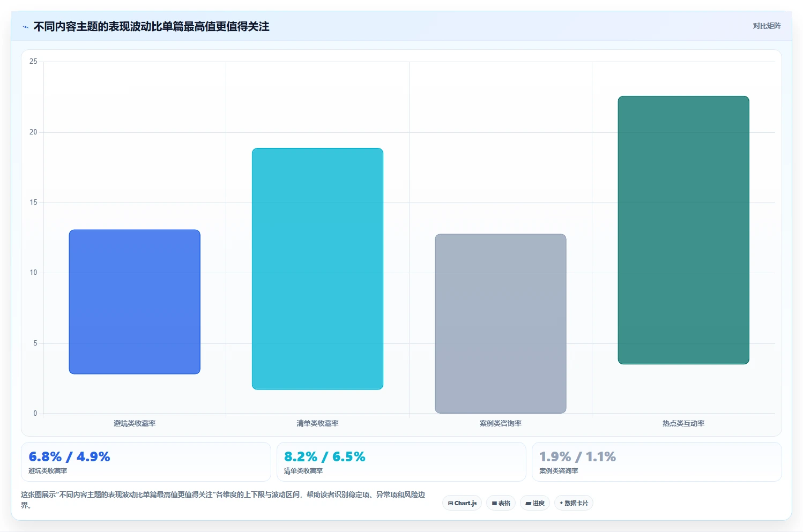Click the description paragraph starting 这张图展示
Screen dimensions: 803x532
point(223,500)
